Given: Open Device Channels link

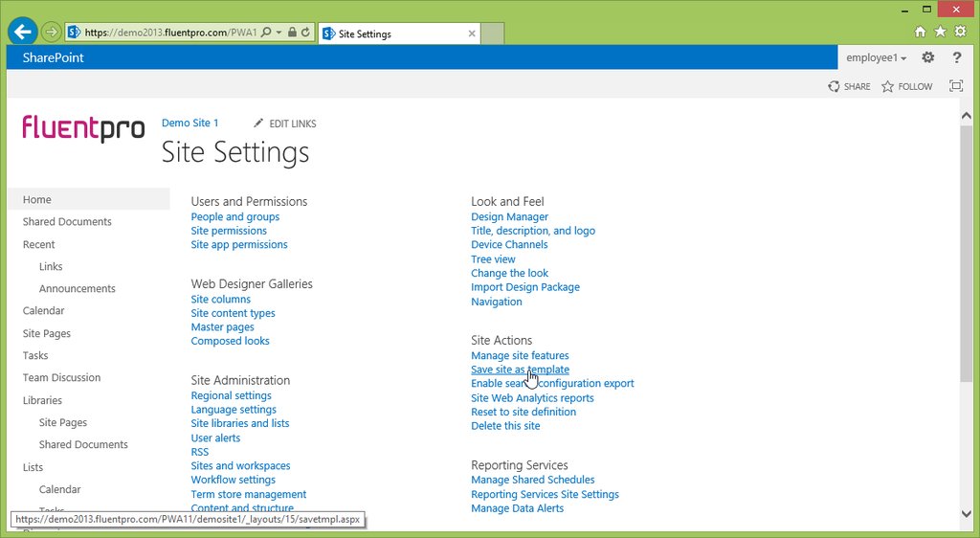Looking at the screenshot, I should [509, 244].
